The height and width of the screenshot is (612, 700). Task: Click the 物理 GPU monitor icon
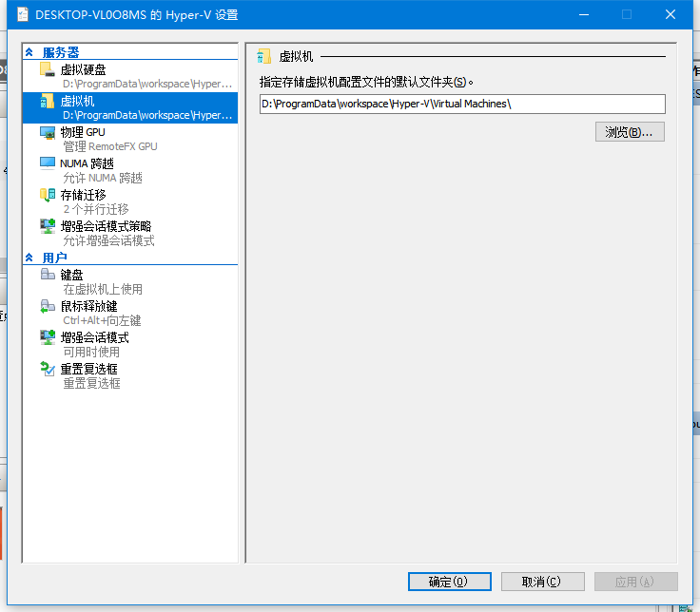coord(48,132)
